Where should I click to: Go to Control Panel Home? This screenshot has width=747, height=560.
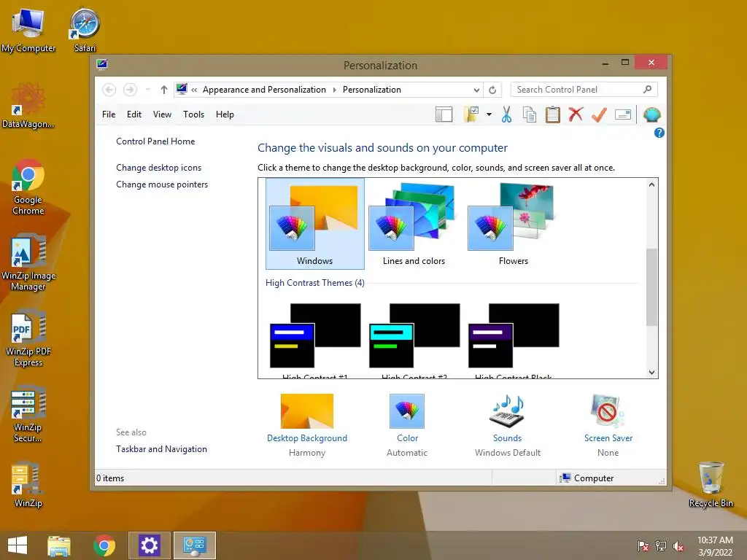pyautogui.click(x=155, y=141)
